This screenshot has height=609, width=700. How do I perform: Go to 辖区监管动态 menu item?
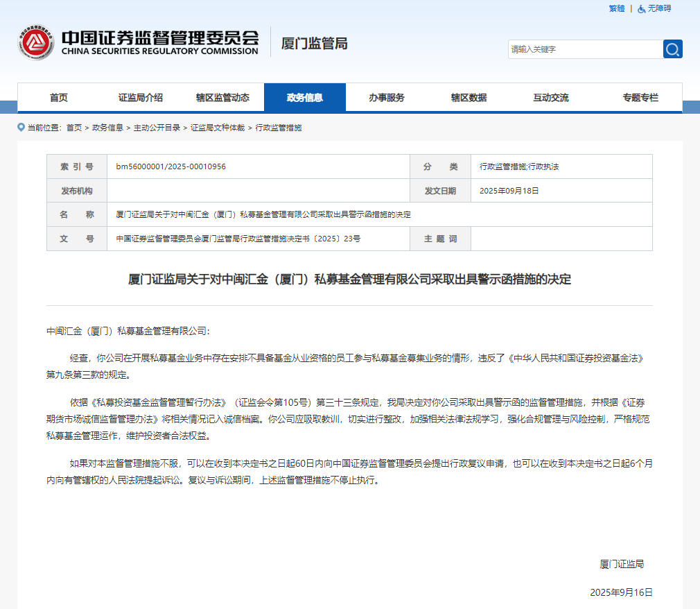pos(222,98)
